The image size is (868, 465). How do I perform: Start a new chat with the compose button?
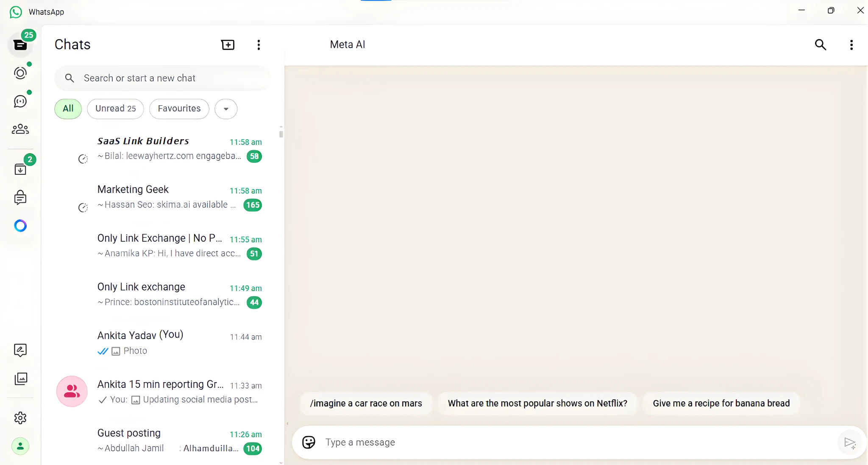(228, 45)
